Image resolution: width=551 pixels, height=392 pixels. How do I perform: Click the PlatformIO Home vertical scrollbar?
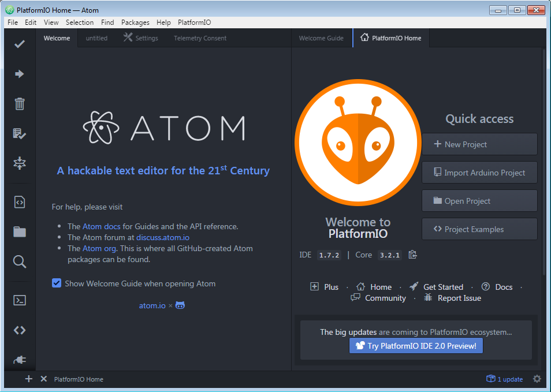click(544, 162)
